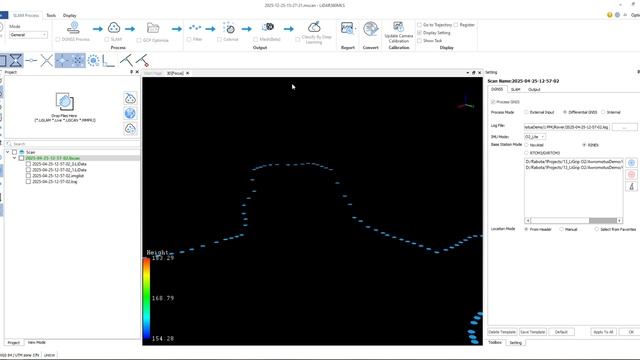Click the Drop Files Here icon
Screen dimensions: 640x360
tap(64, 102)
